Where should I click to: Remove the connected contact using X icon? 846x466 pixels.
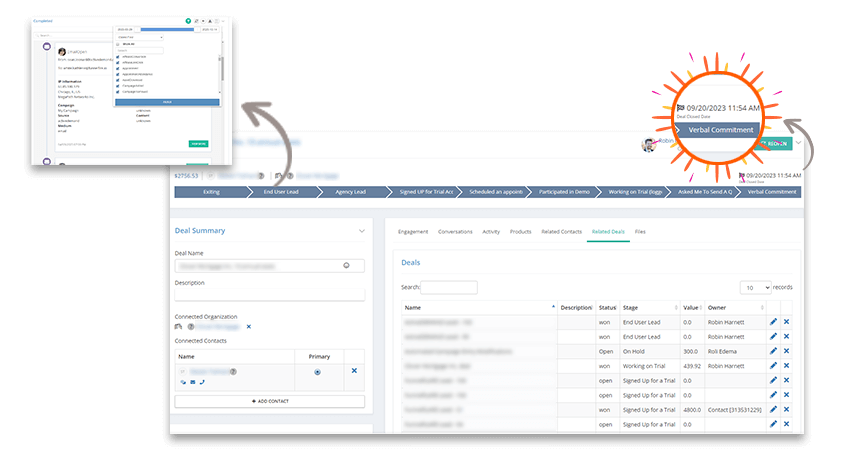(x=354, y=372)
